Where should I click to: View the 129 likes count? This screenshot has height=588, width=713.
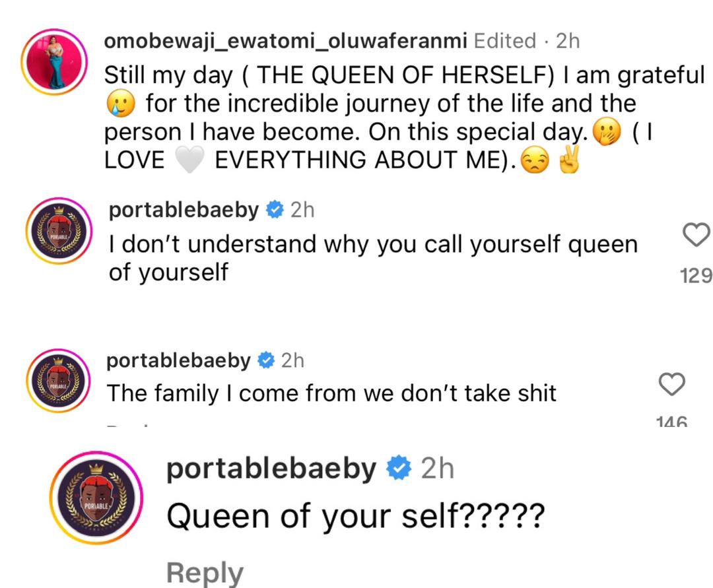pyautogui.click(x=695, y=275)
